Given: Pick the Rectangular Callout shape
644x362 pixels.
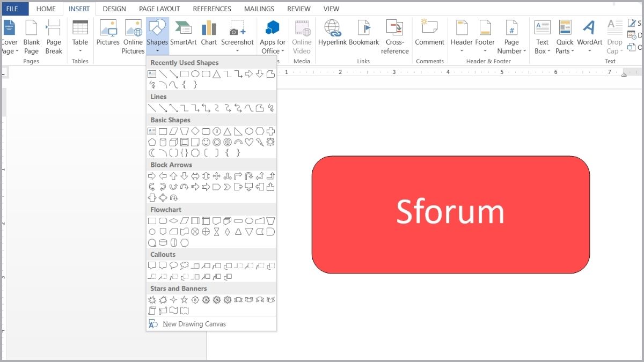Looking at the screenshot, I should click(152, 265).
